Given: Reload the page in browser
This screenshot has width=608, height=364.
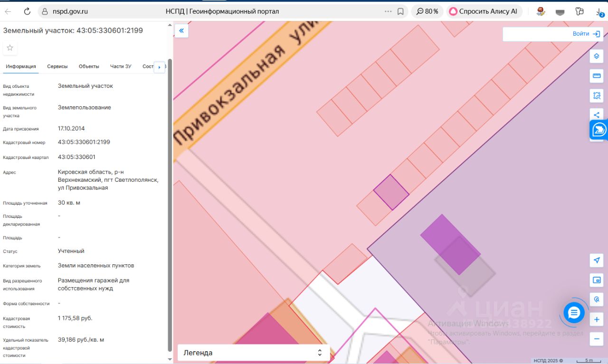Looking at the screenshot, I should [27, 11].
